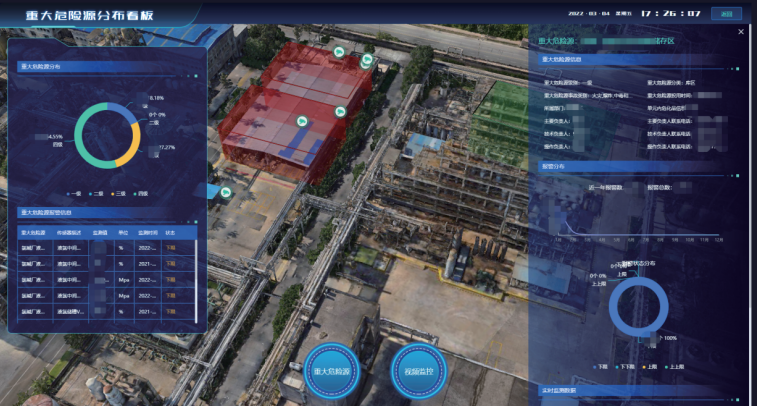Toggle 四级 legend in hazard distribution chart
Image resolution: width=757 pixels, height=406 pixels.
point(145,193)
